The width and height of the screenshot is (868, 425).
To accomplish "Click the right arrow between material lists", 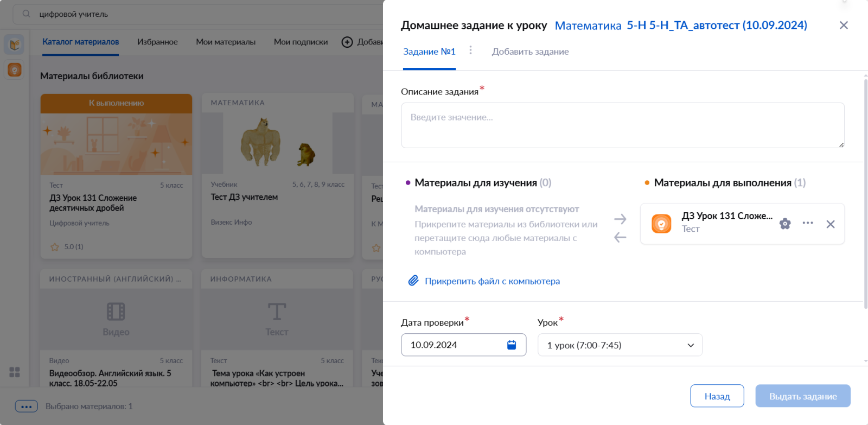I will [x=620, y=219].
